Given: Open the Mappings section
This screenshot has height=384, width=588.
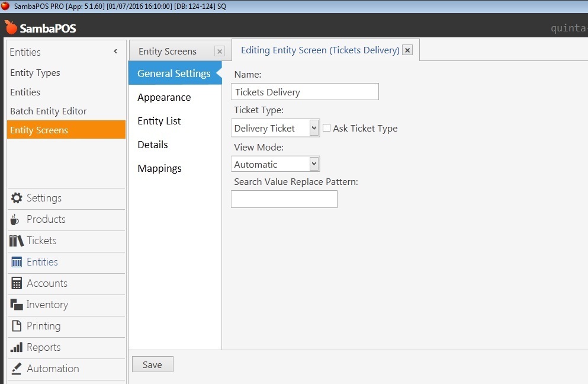Looking at the screenshot, I should [159, 168].
